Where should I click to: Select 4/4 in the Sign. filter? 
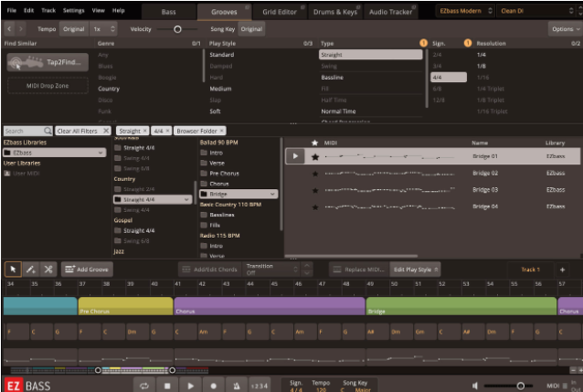[x=449, y=78]
